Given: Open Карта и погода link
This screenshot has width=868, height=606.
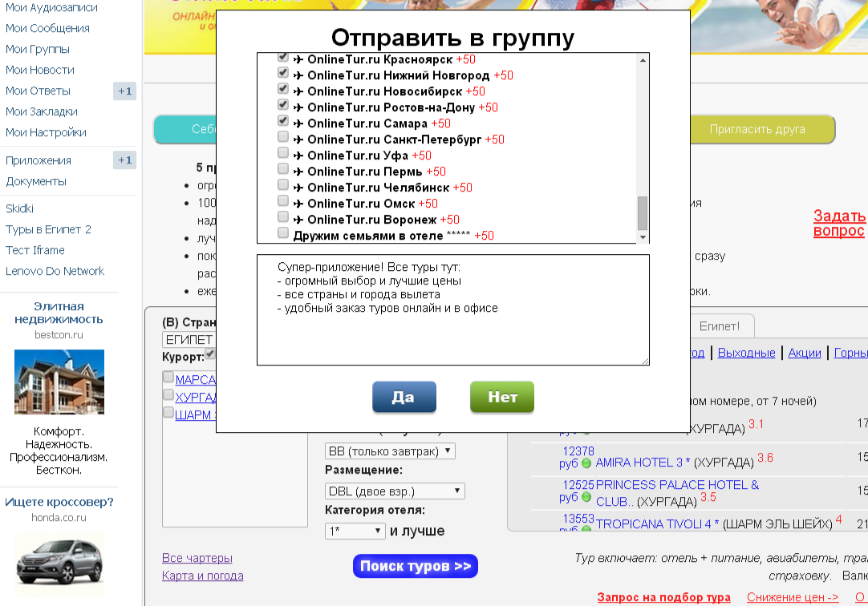Looking at the screenshot, I should click(x=203, y=576).
